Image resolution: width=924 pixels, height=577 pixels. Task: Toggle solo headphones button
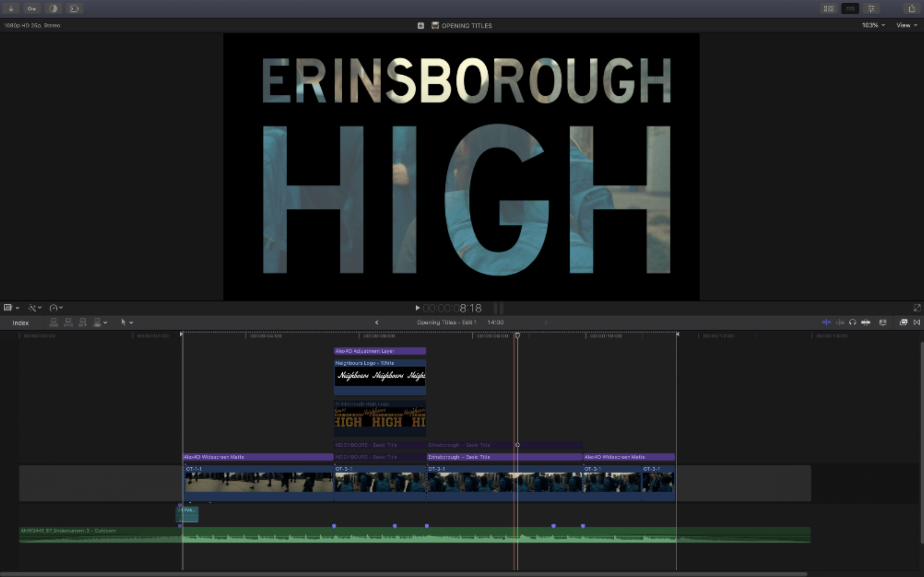852,322
